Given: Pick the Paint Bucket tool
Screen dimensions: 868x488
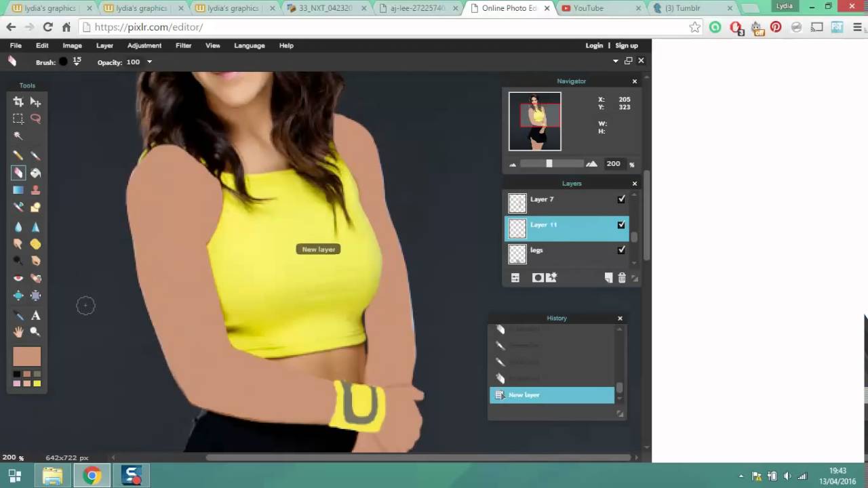Looking at the screenshot, I should (x=35, y=174).
